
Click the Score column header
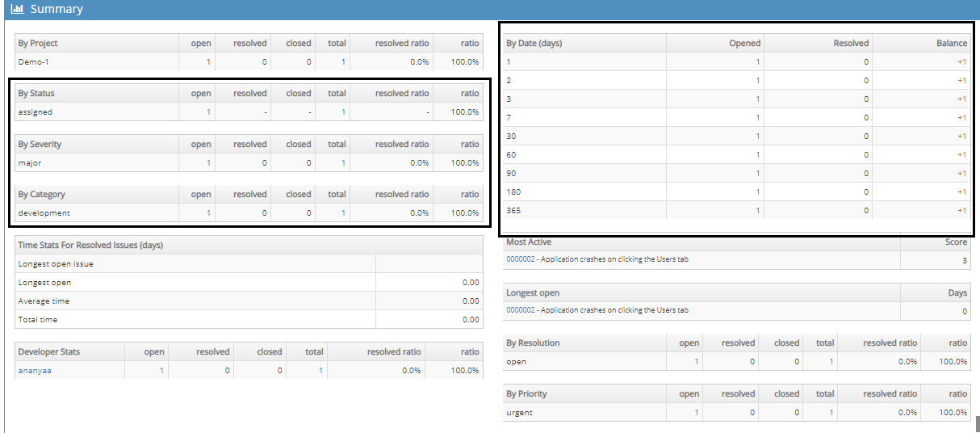coord(956,242)
